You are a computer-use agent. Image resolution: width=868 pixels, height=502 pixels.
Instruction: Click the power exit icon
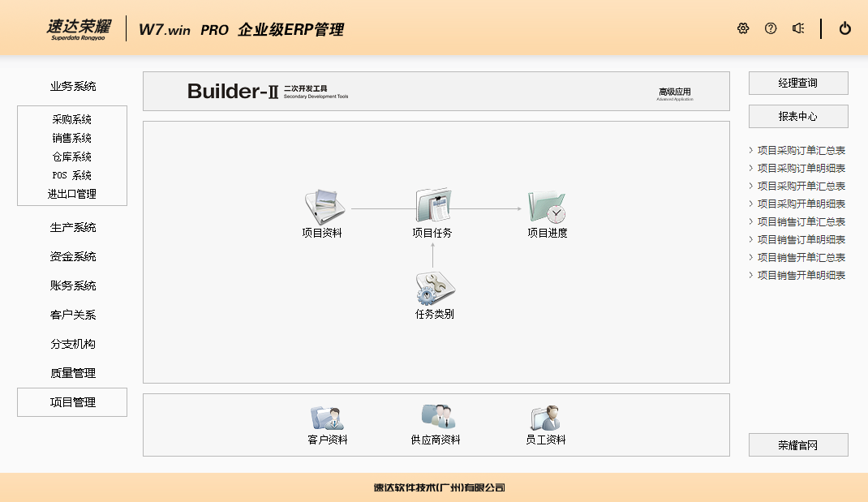point(845,28)
